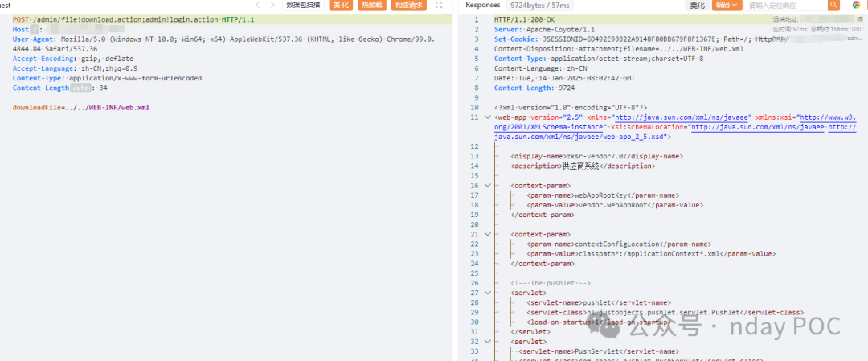The height and width of the screenshot is (361, 868).
Task: Click the Accept-Language header line
Action: [76, 68]
